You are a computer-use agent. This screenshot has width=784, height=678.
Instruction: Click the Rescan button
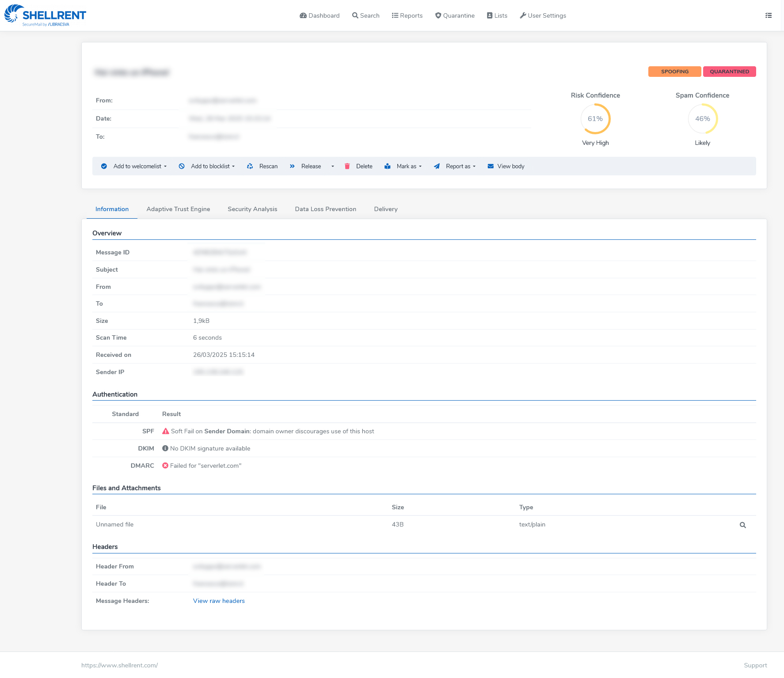coord(262,167)
